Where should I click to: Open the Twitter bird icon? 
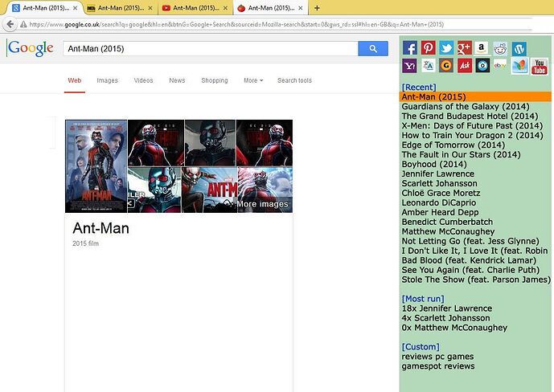point(446,47)
